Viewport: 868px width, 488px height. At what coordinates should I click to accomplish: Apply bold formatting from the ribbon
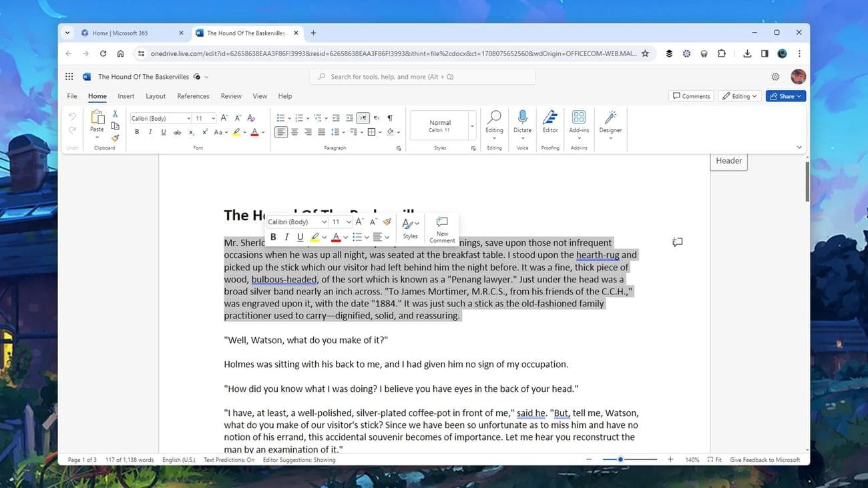[x=137, y=132]
